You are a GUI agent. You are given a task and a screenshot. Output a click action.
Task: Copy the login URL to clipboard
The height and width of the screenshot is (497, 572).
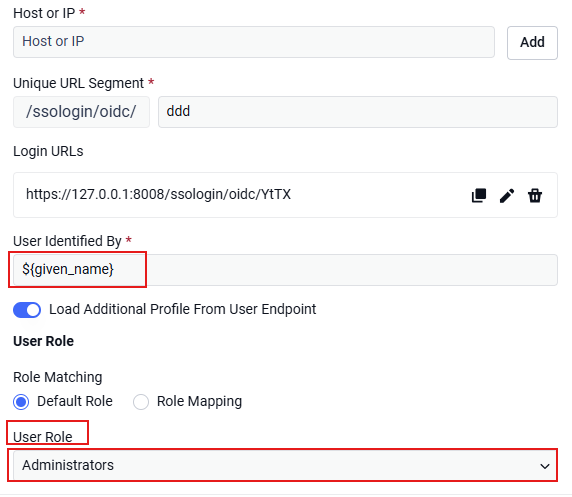tap(478, 195)
